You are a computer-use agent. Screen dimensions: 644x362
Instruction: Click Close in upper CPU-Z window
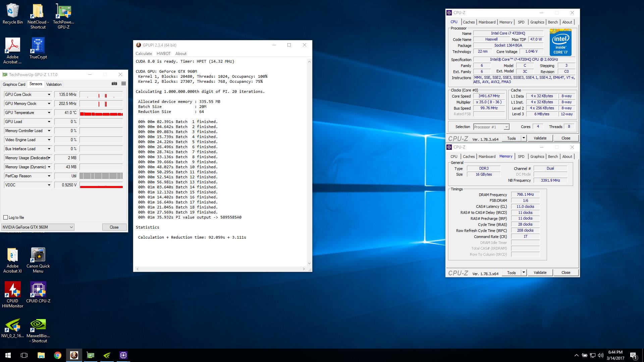tap(566, 138)
